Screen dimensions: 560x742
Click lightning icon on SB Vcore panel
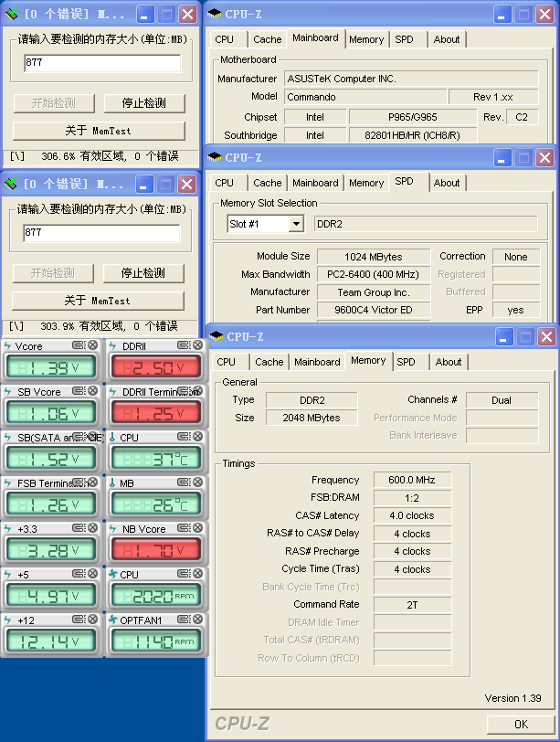click(x=8, y=392)
